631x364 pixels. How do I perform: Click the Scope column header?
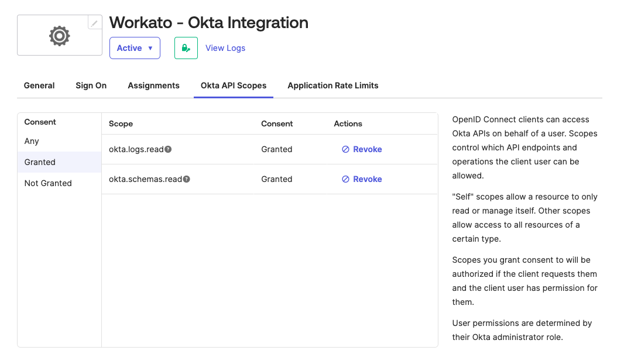pos(121,123)
